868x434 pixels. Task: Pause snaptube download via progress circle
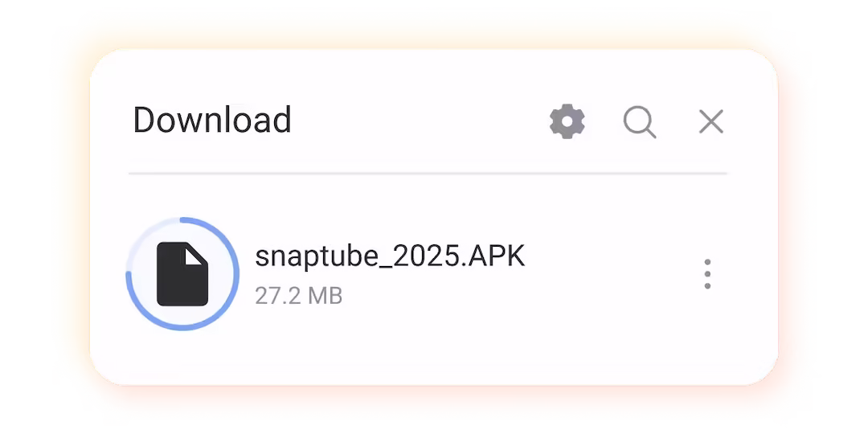[182, 273]
